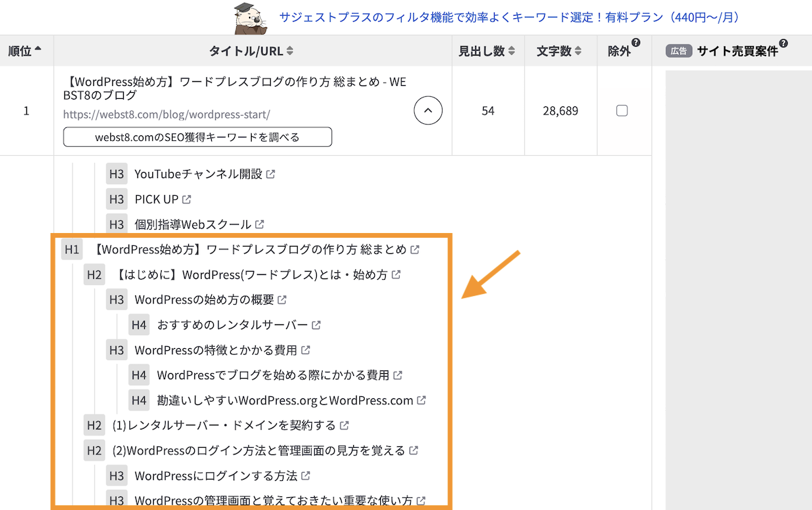Click the help icon next to 除外
Screen dimensions: 812x510
pyautogui.click(x=635, y=43)
